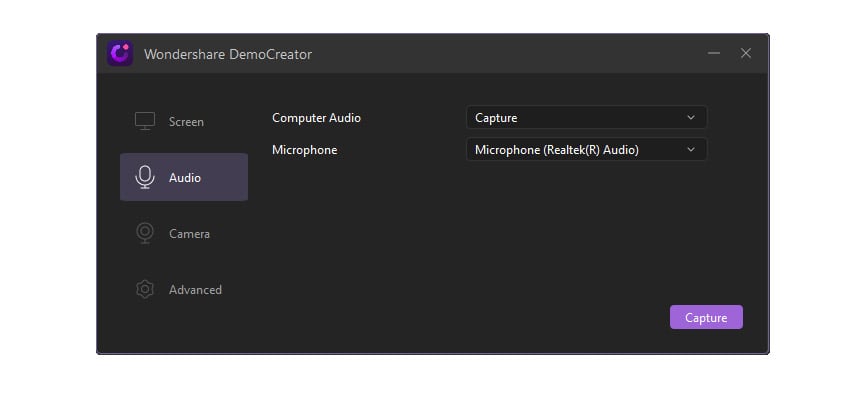Go to the Advanced tab
This screenshot has height=401, width=850.
(x=184, y=290)
